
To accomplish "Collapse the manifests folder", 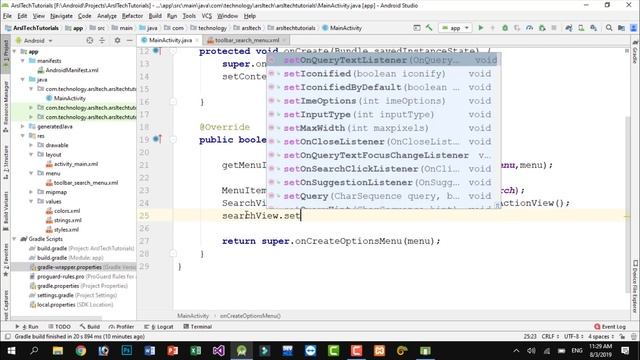I will 23,61.
